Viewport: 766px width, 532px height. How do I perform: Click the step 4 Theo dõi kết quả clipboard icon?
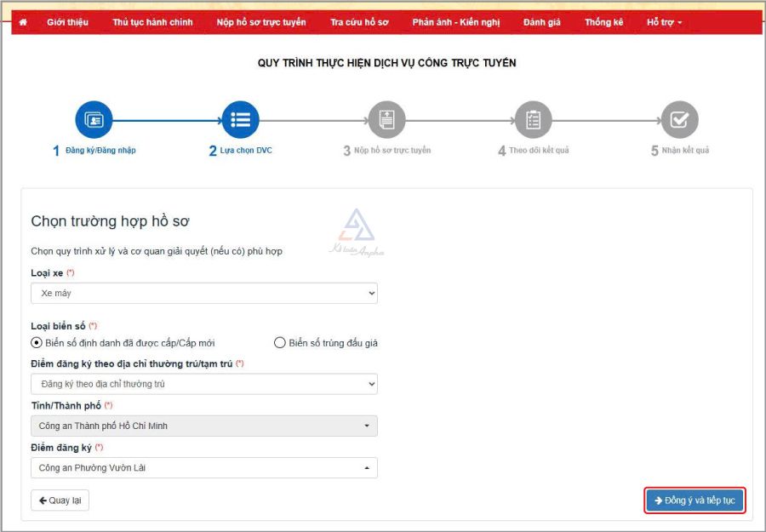coord(533,120)
